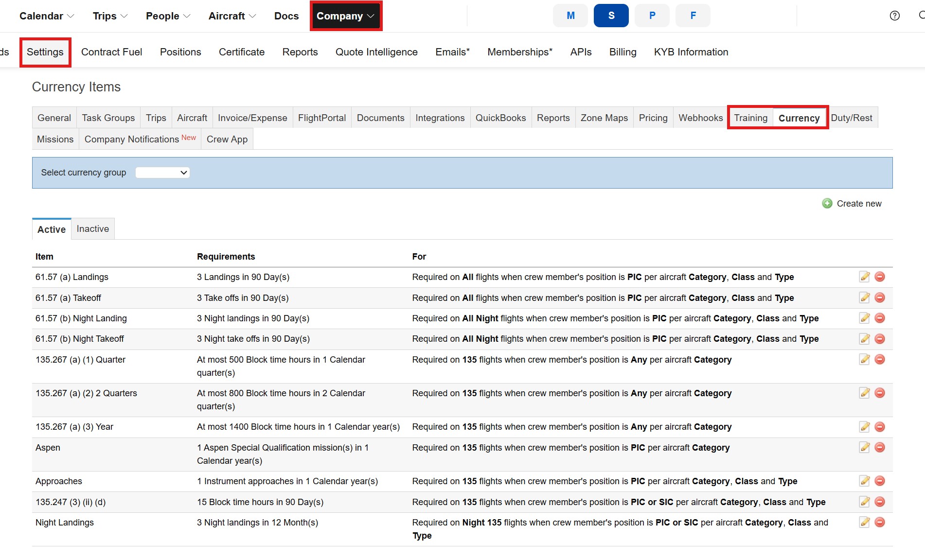
Task: Switch to the Crew App tab
Action: coord(227,139)
